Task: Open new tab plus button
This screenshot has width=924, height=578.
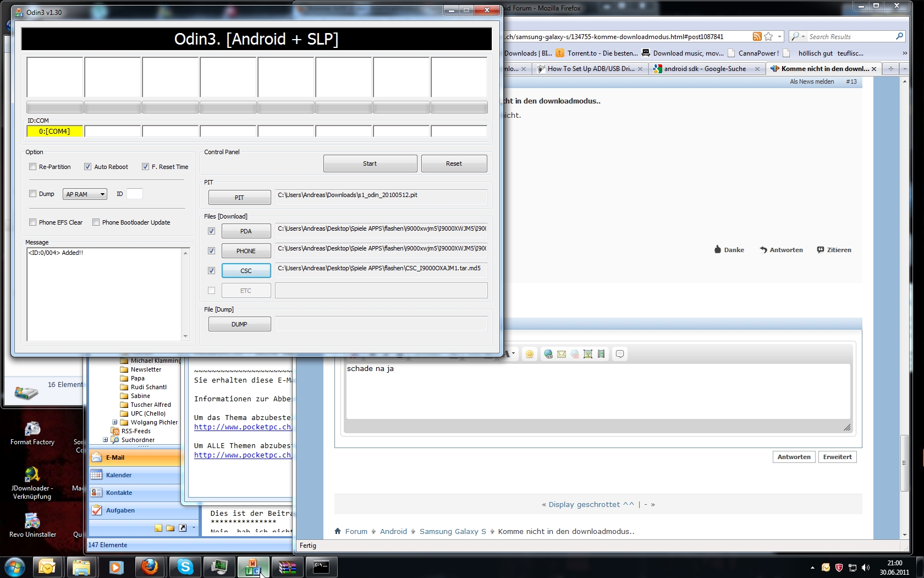Action: coord(890,69)
